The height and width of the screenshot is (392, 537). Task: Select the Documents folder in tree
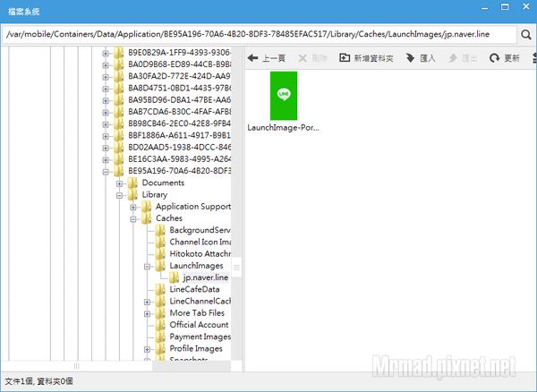163,183
